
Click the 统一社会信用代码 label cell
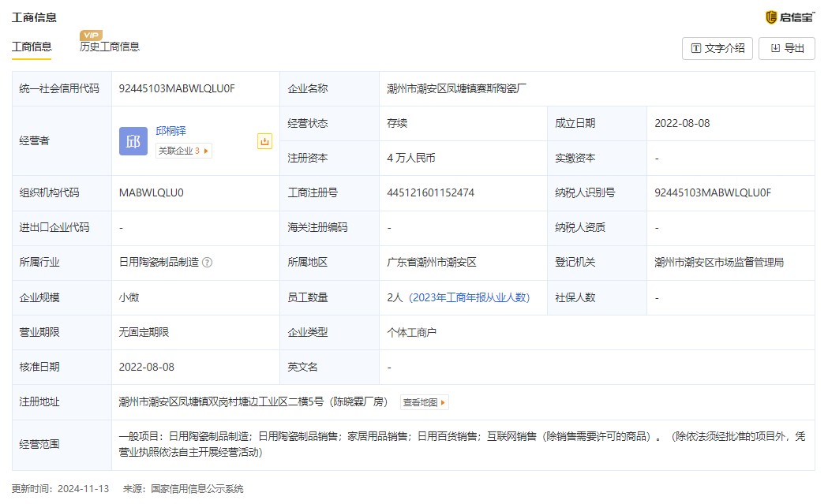point(62,88)
